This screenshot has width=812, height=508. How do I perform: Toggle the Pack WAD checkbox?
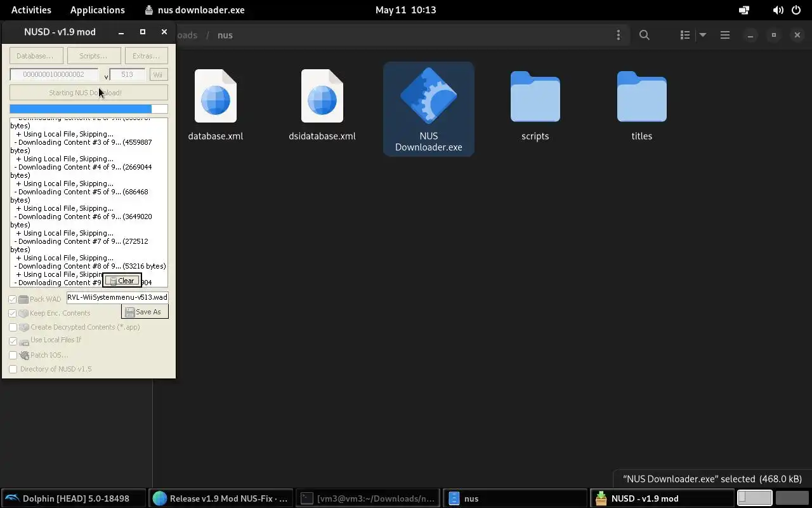tap(13, 299)
